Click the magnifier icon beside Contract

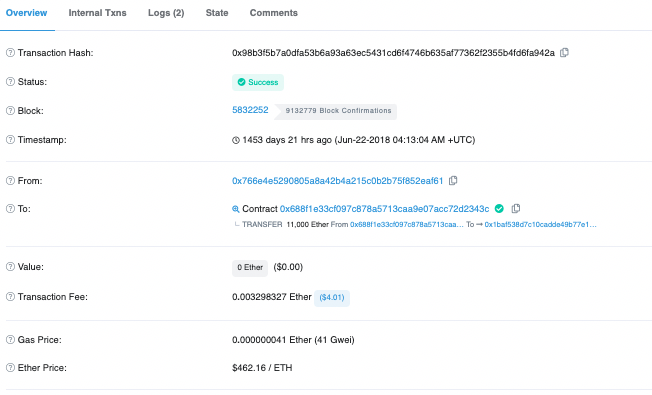point(236,209)
